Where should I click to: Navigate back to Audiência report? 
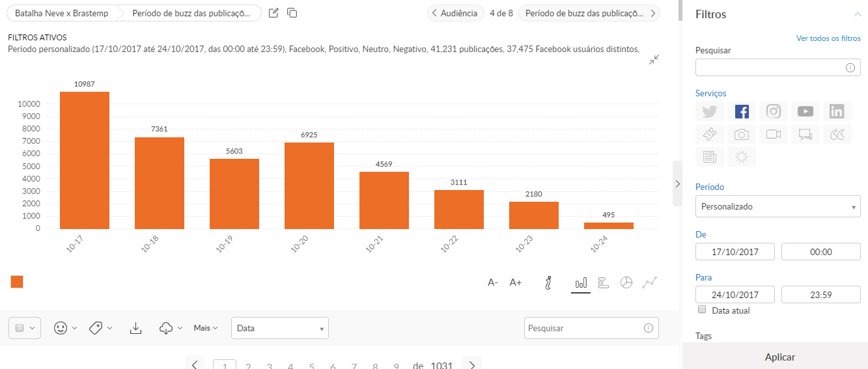click(x=456, y=13)
